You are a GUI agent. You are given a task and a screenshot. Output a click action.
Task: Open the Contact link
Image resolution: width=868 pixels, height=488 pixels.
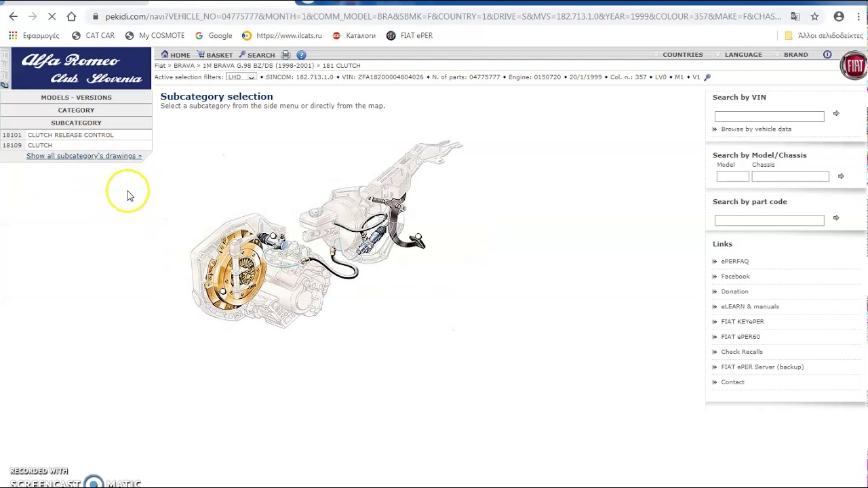click(x=732, y=382)
